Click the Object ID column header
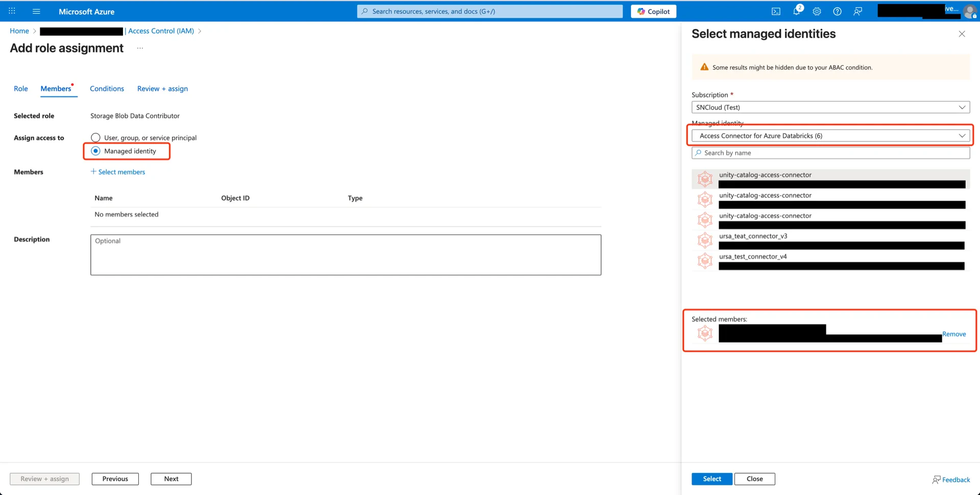The image size is (980, 495). (x=235, y=198)
